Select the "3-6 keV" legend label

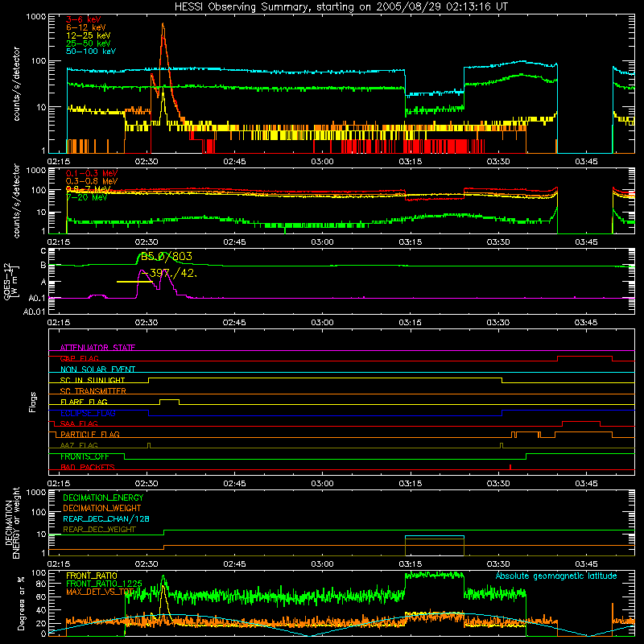(83, 19)
